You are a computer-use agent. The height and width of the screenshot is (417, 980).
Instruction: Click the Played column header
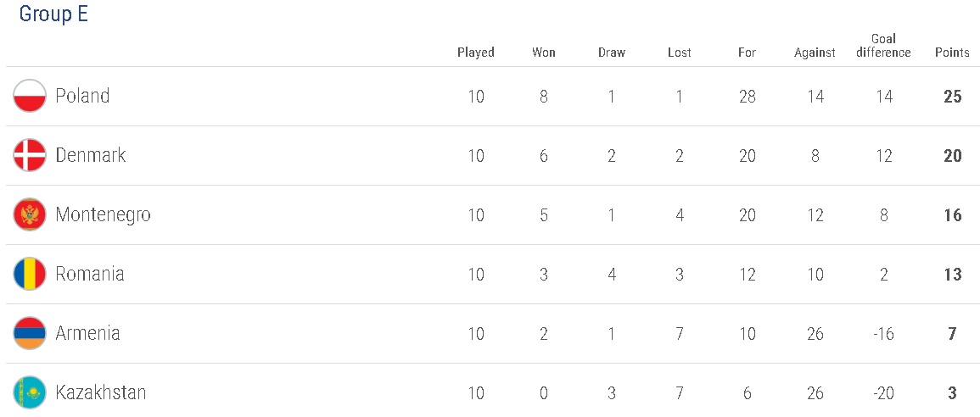coord(475,53)
